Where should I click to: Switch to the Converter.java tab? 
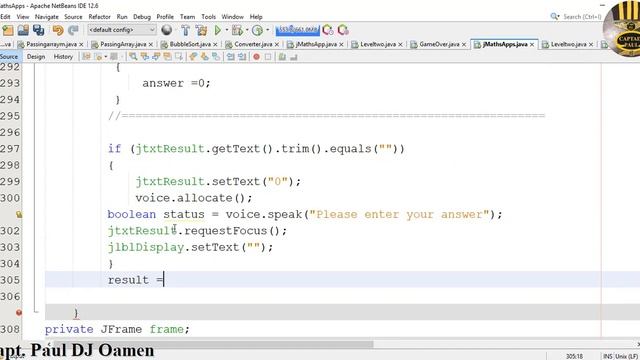pos(253,44)
